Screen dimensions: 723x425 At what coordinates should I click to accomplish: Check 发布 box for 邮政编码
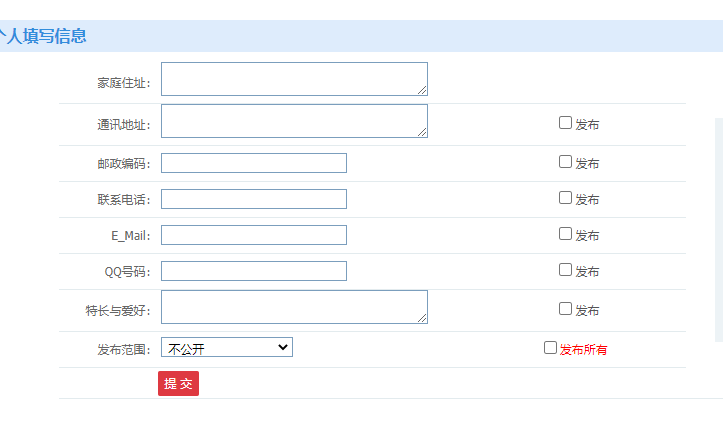[565, 161]
